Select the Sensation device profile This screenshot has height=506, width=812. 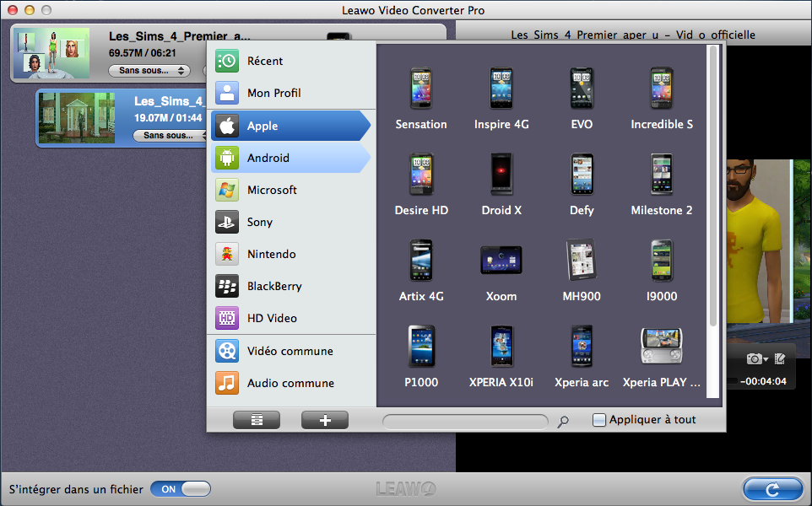[421, 99]
